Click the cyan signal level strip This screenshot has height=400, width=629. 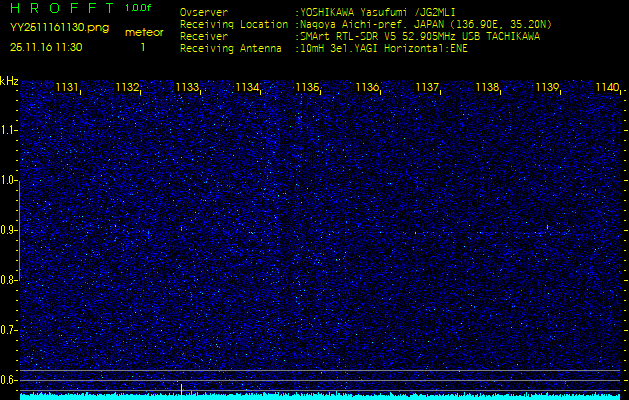(320, 396)
